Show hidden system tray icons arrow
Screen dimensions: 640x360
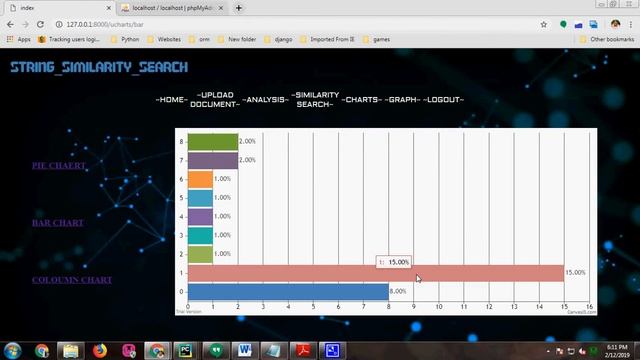tap(548, 351)
